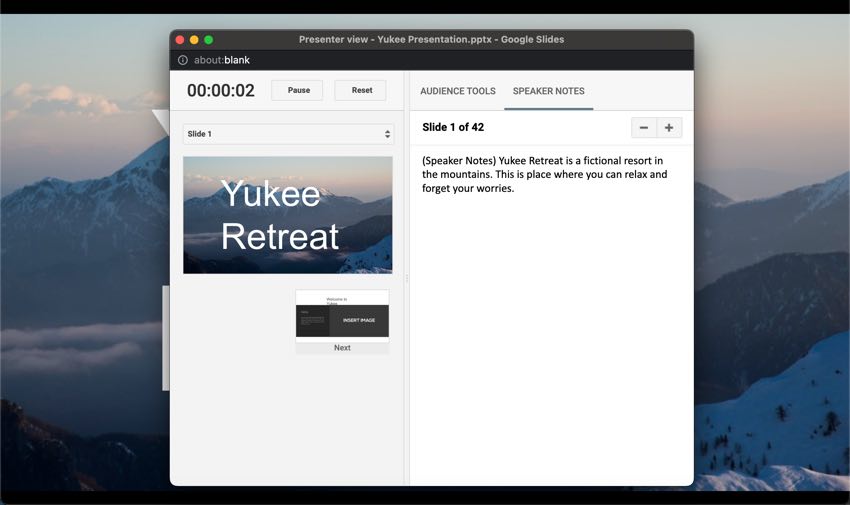Close the Presenter view window

180,40
